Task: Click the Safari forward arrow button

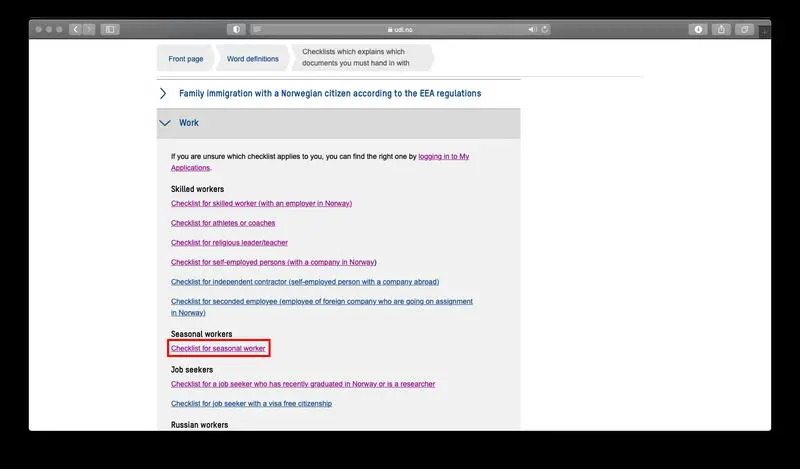Action: coord(88,29)
